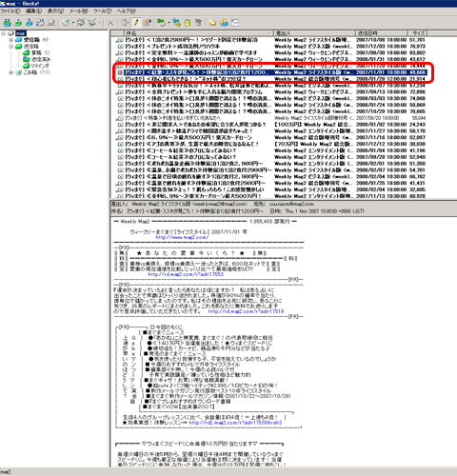Collapse the mag mailbox root node
Viewport: 457px width, 476px height.
[x=4, y=33]
